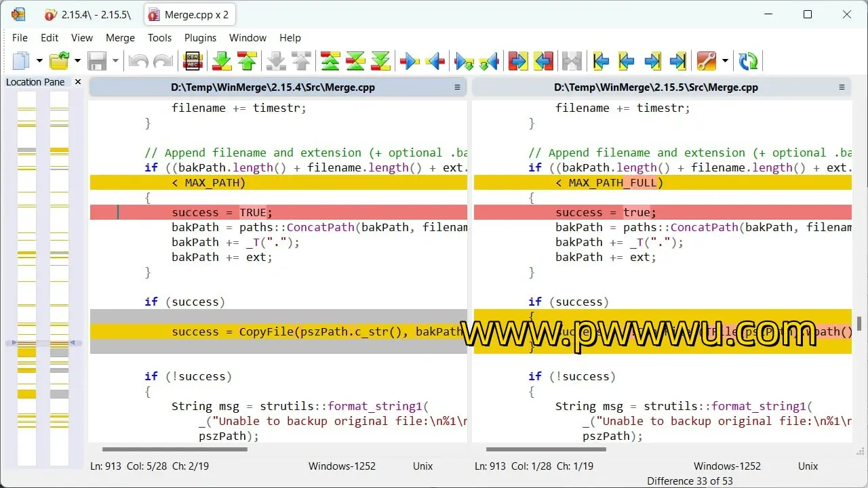Expand the New document dropdown arrow
868x488 pixels.
(x=39, y=61)
